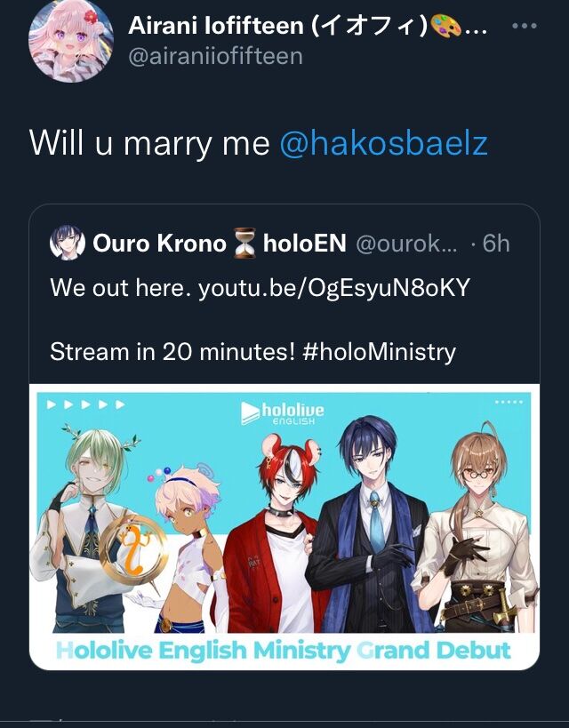Click the Airani Iofifteen display name

[277, 25]
